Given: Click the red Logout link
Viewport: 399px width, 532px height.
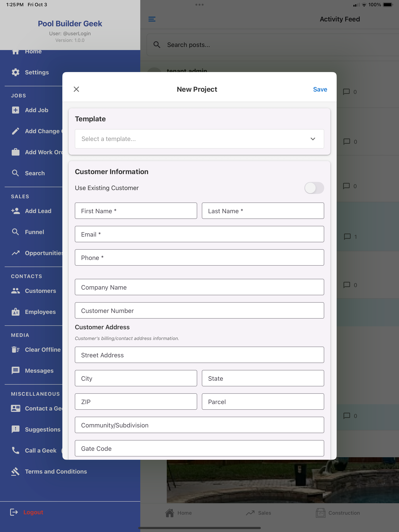Looking at the screenshot, I should (33, 512).
